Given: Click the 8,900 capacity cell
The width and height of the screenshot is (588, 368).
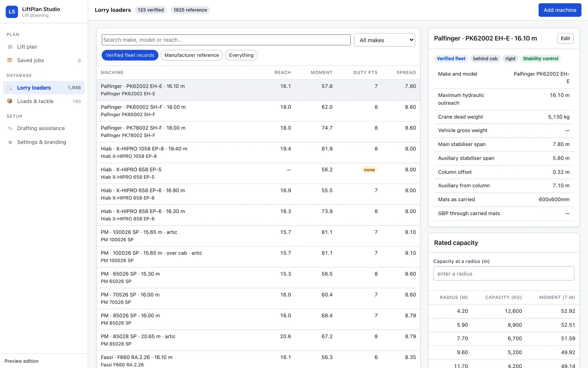Looking at the screenshot, I should tap(514, 325).
